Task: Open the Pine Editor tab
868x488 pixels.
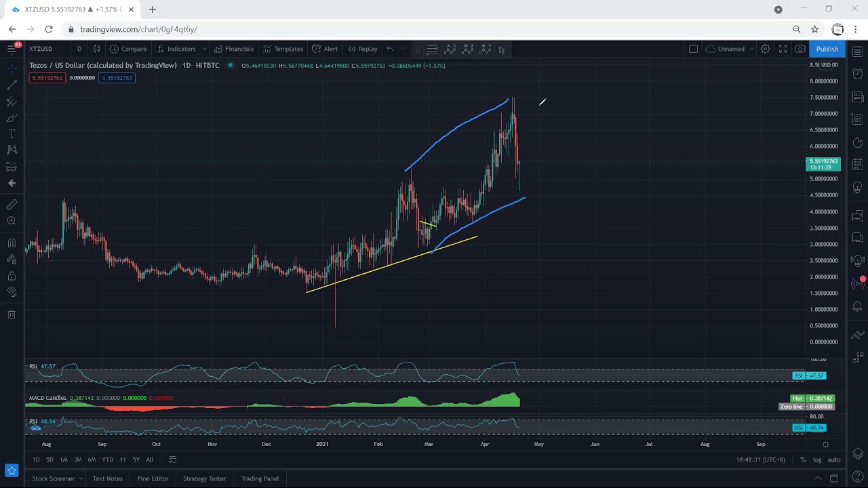Action: [153, 479]
